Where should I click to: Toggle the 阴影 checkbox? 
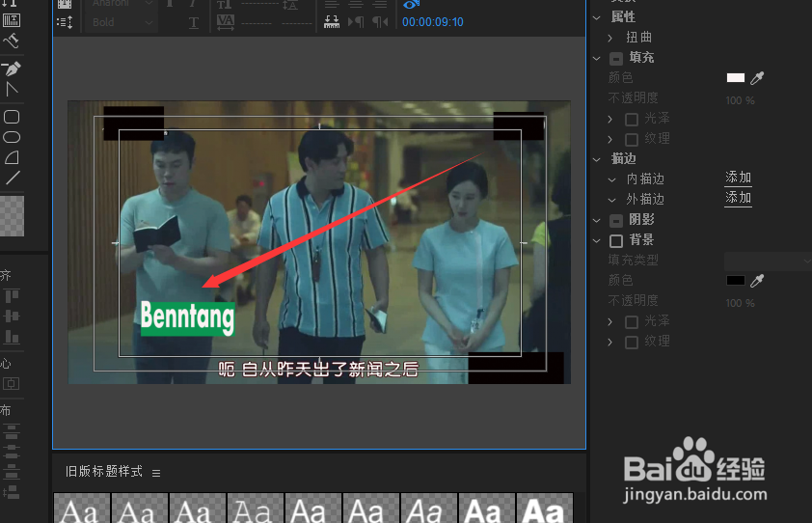(615, 221)
